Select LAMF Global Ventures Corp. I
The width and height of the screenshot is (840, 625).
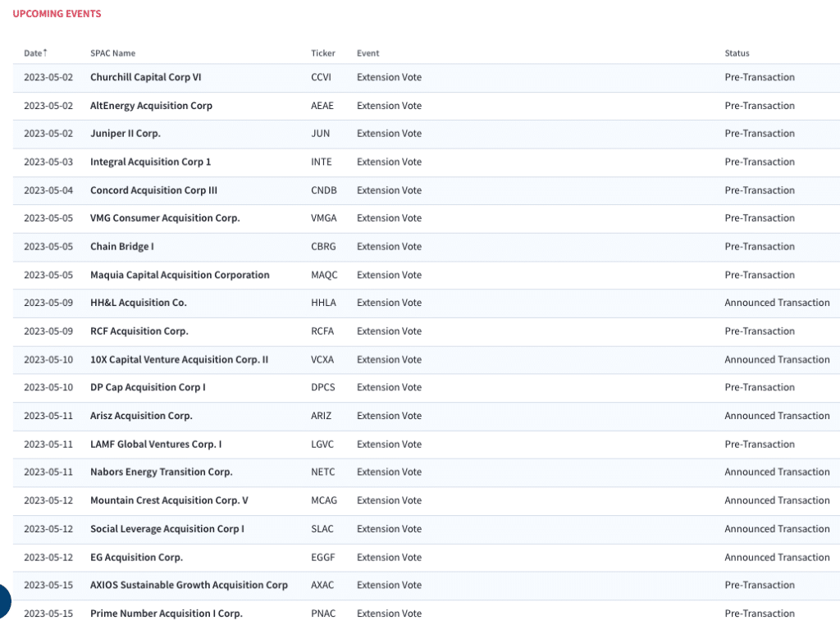(x=156, y=444)
